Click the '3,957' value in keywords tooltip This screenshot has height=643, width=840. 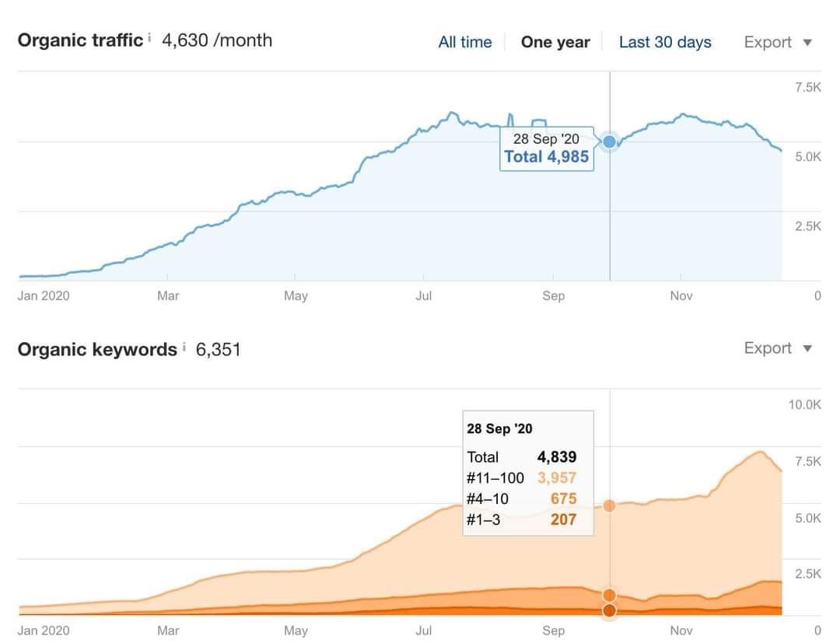coord(557,477)
